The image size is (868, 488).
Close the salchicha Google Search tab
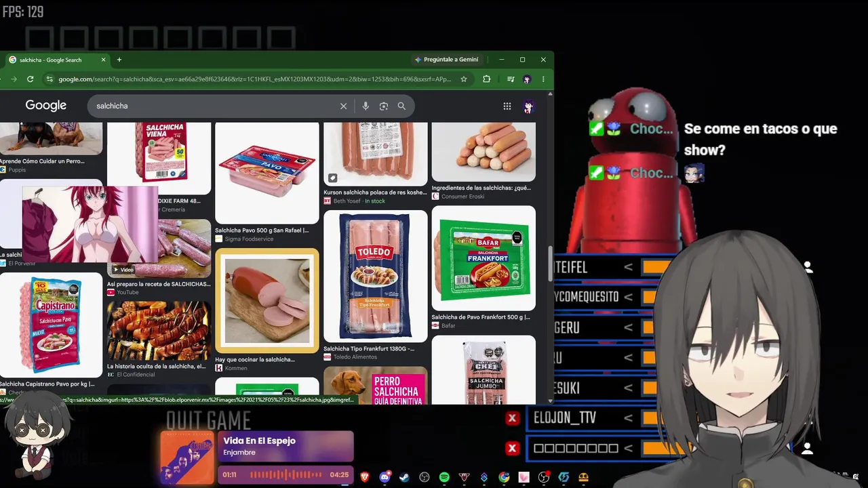(x=103, y=60)
